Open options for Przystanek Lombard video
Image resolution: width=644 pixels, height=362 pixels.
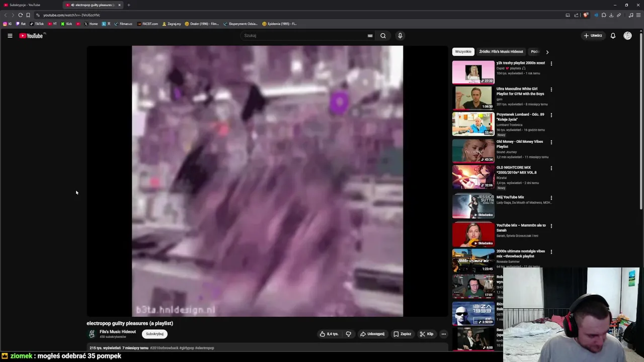click(x=551, y=115)
